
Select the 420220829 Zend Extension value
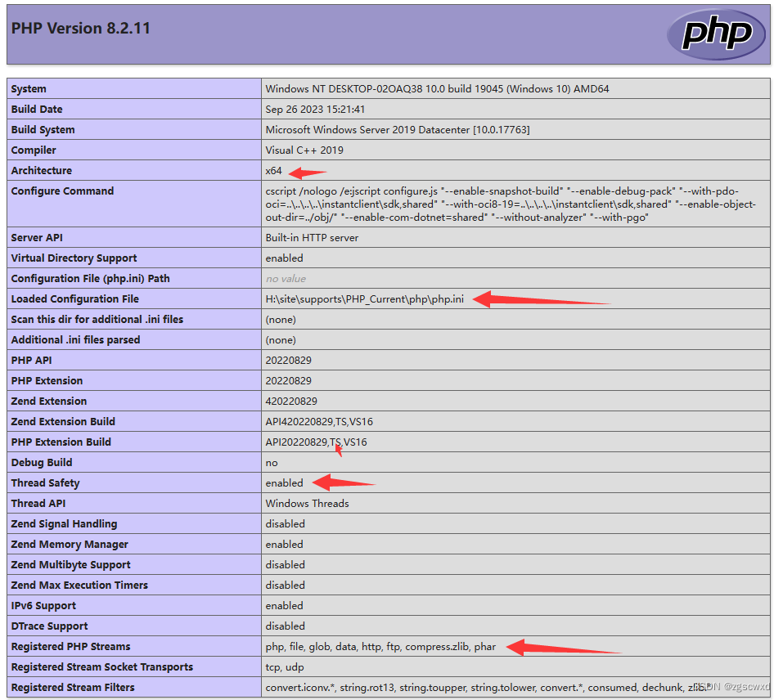click(291, 402)
